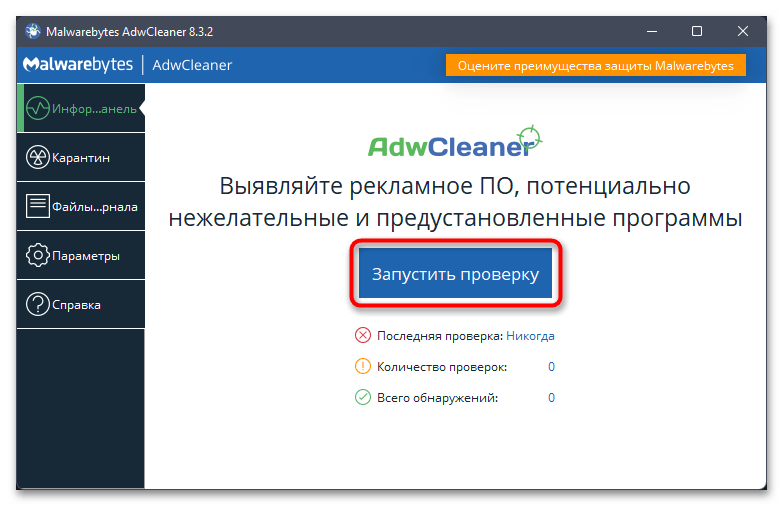Open the Информационная панель dashboard tab
The width and height of the screenshot is (783, 506).
(x=81, y=108)
